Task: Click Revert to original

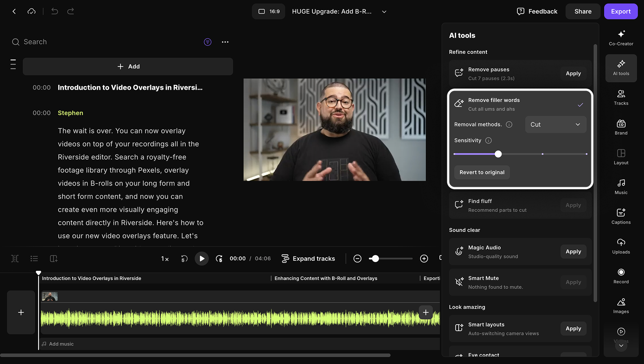Action: [482, 172]
